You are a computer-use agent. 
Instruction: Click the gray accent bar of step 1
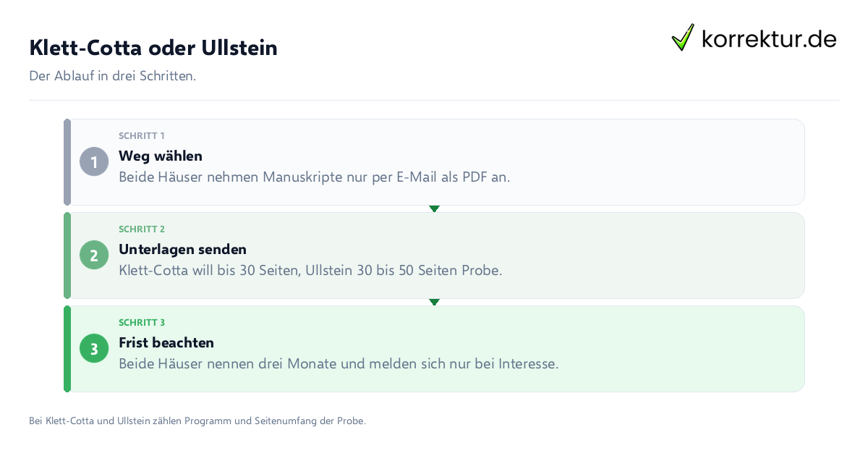[67, 162]
